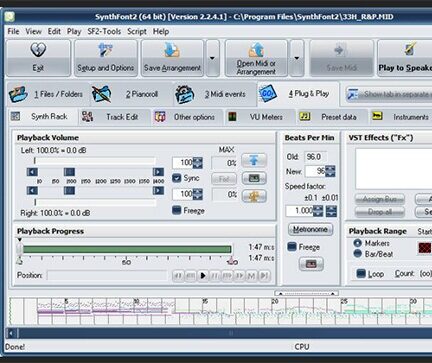Click the orange icon volume button
This screenshot has height=363, width=432.
coord(254,196)
